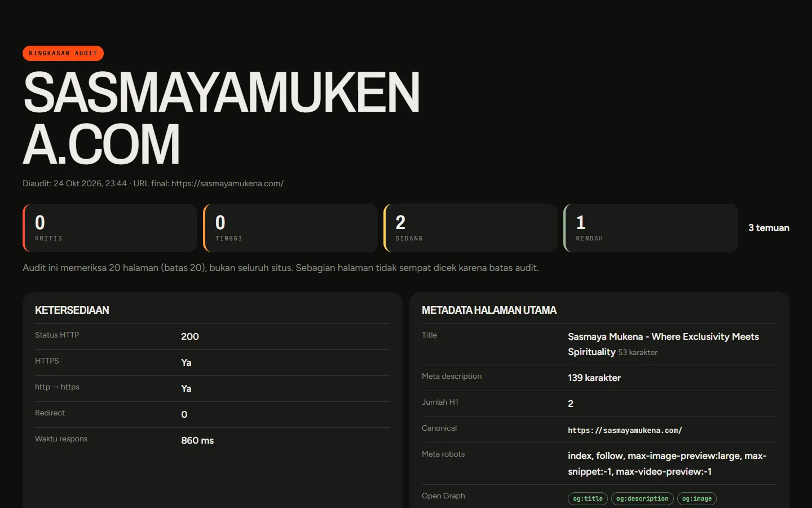This screenshot has width=812, height=508.
Task: Click the Waktu respons value 860 ms
Action: pyautogui.click(x=197, y=440)
